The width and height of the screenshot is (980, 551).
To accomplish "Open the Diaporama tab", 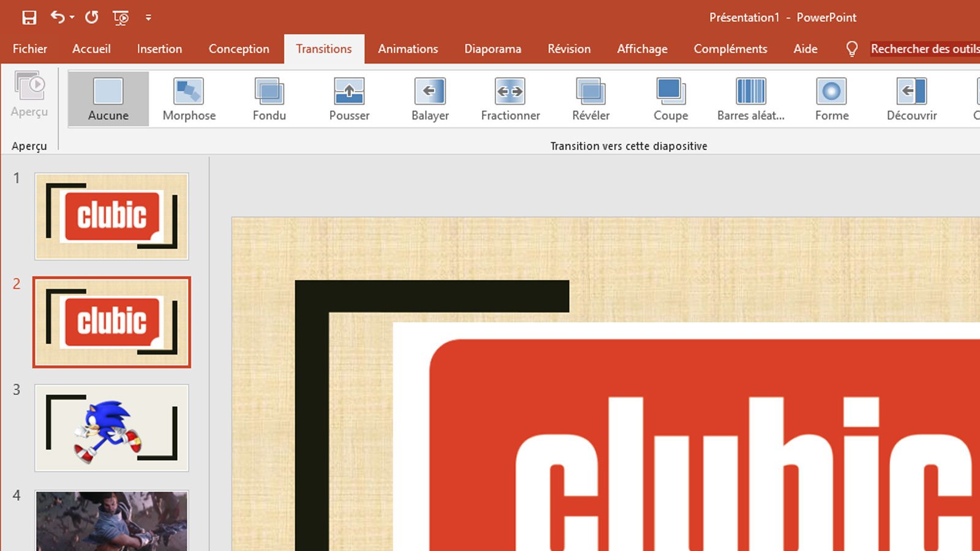I will [492, 49].
